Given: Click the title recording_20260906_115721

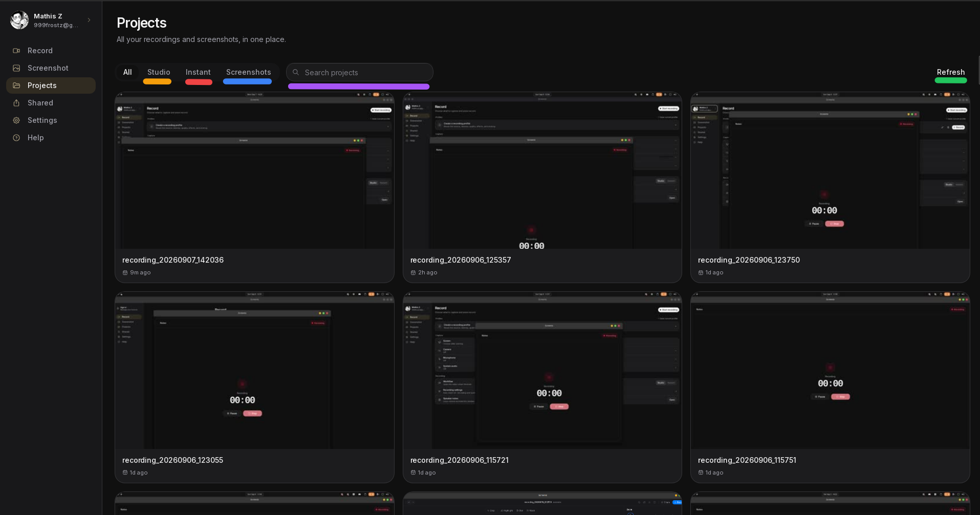Looking at the screenshot, I should 460,460.
